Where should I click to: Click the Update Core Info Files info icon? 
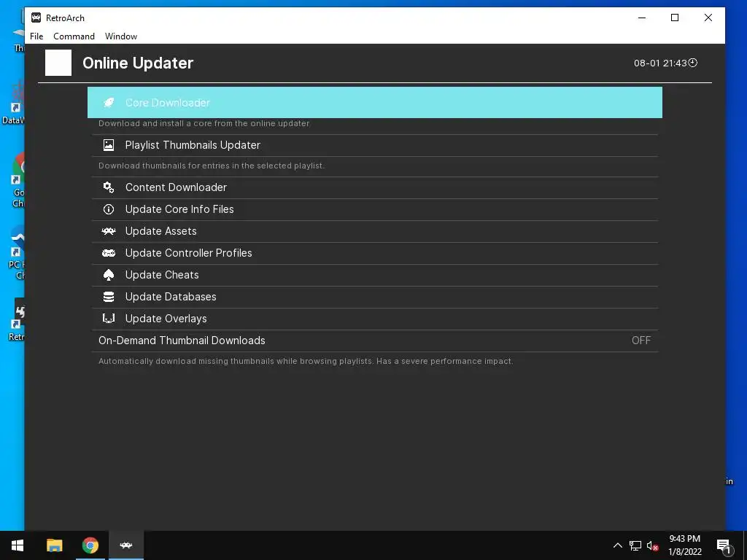[109, 209]
